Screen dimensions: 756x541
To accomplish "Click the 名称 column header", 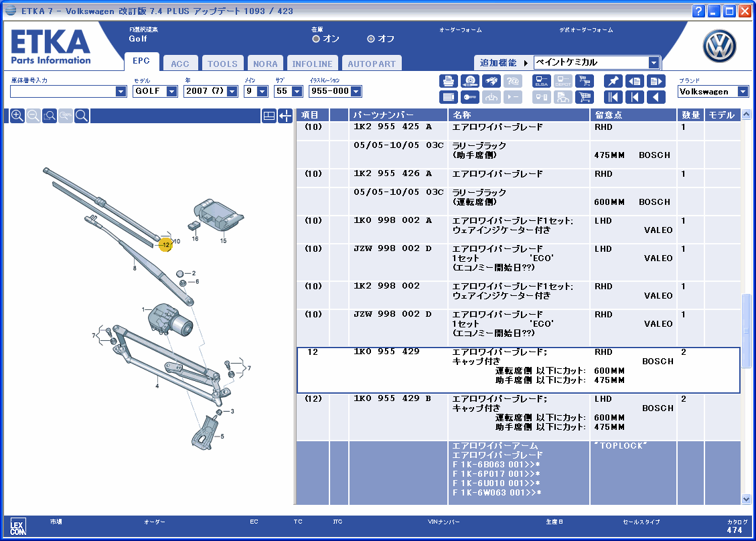I will [519, 115].
